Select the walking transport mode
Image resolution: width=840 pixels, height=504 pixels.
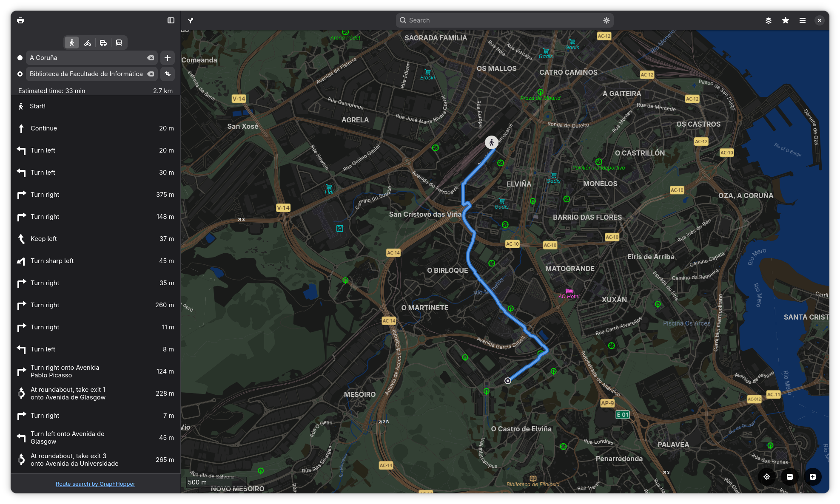coord(72,42)
